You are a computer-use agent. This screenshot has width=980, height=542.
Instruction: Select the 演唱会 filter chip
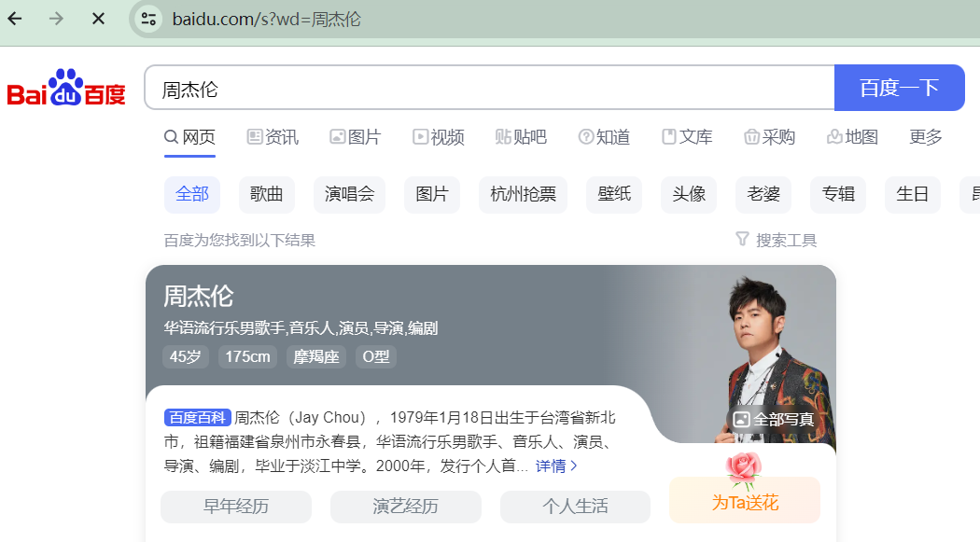tap(349, 194)
